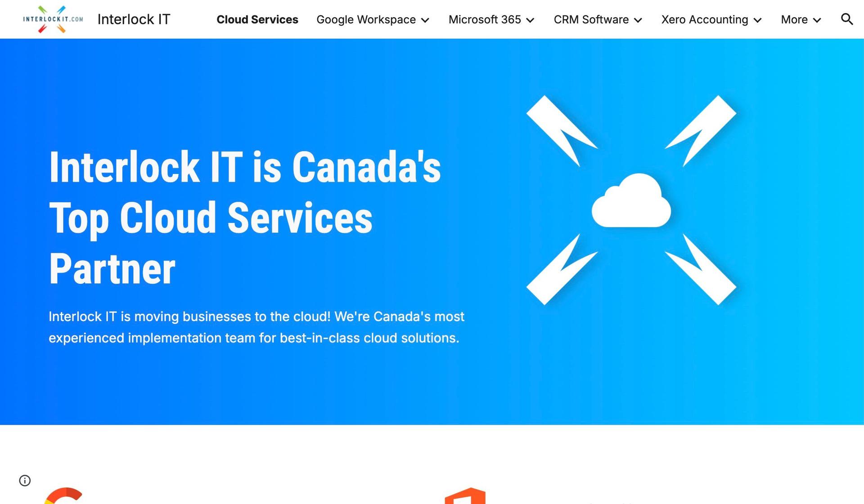This screenshot has height=504, width=864.
Task: Open the Google Workspace nav link
Action: pos(366,19)
